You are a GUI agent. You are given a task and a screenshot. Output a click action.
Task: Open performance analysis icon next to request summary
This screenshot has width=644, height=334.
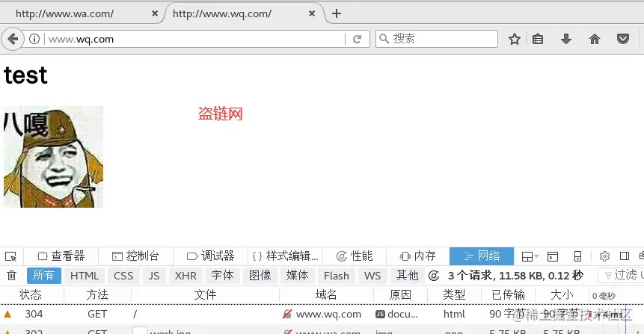(434, 276)
